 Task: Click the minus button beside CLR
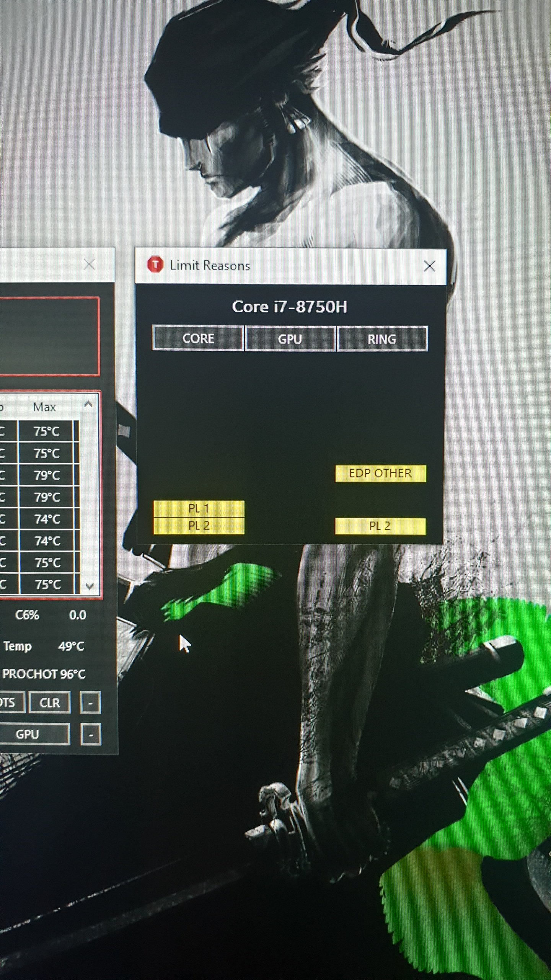[x=90, y=702]
